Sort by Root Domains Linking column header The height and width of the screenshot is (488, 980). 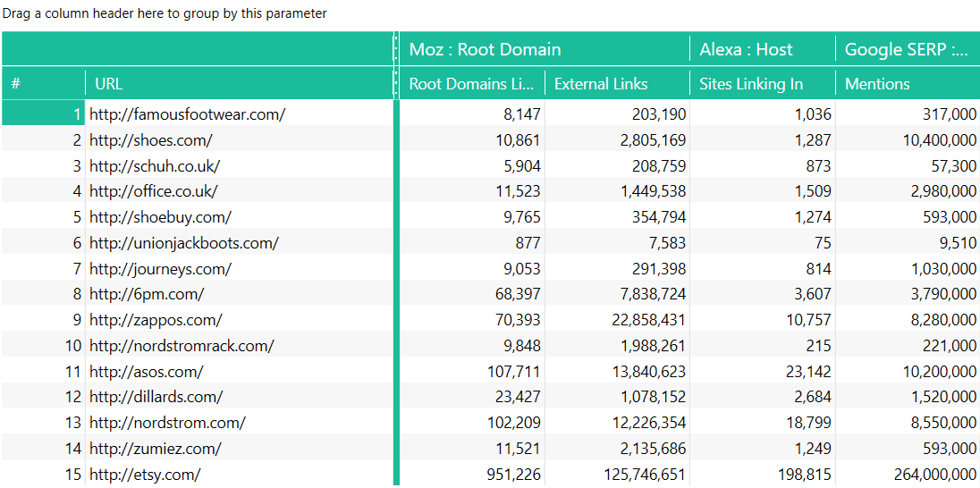(x=472, y=84)
